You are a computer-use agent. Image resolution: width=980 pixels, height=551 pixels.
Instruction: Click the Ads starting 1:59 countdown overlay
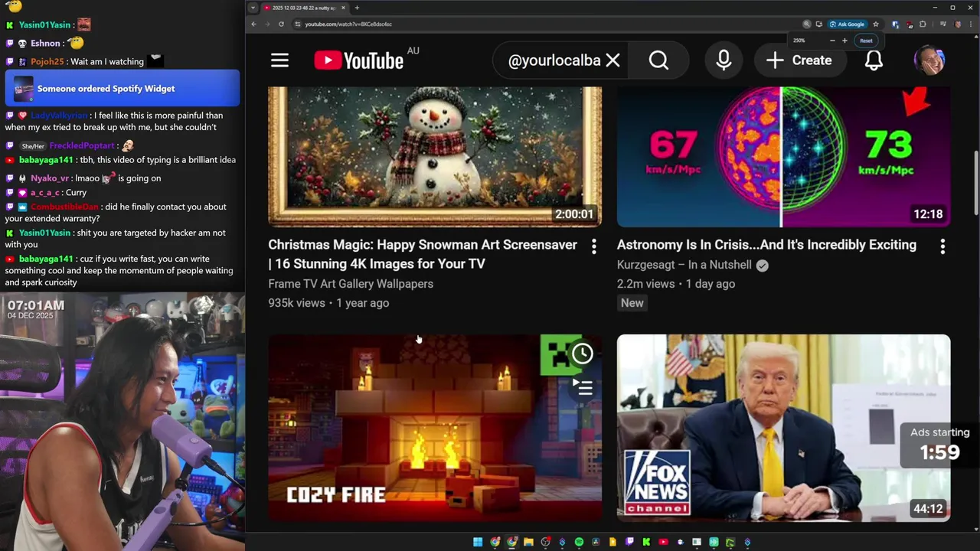(x=939, y=444)
